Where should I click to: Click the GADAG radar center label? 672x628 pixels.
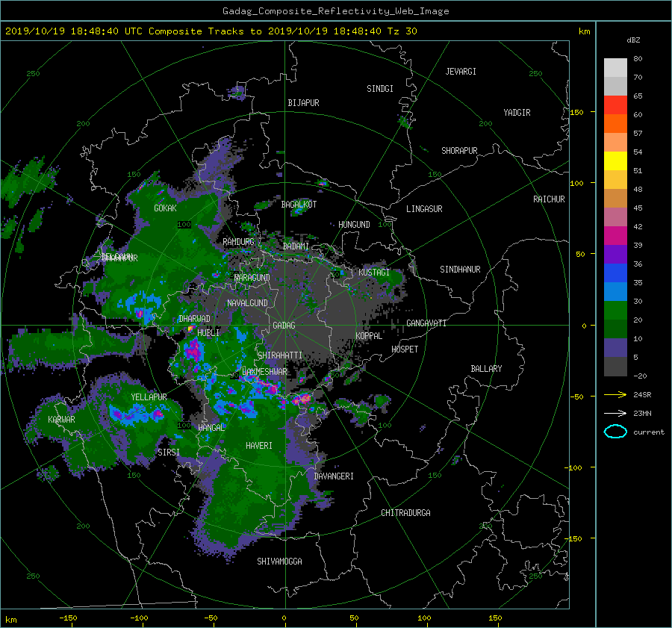pyautogui.click(x=284, y=326)
